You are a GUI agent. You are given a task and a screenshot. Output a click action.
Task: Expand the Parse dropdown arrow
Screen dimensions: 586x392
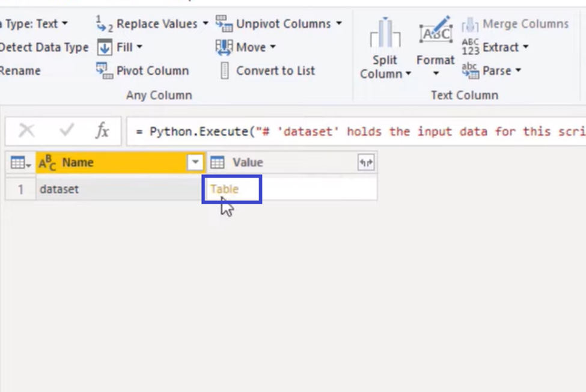click(518, 70)
